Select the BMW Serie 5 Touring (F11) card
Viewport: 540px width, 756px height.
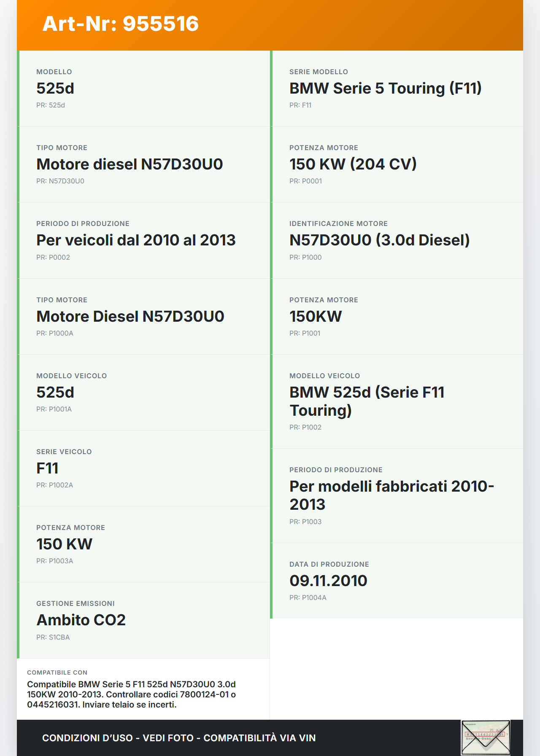397,88
